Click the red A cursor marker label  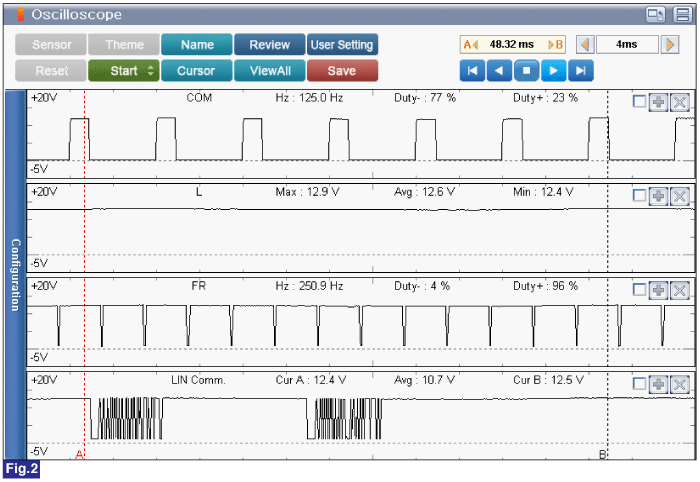point(79,454)
